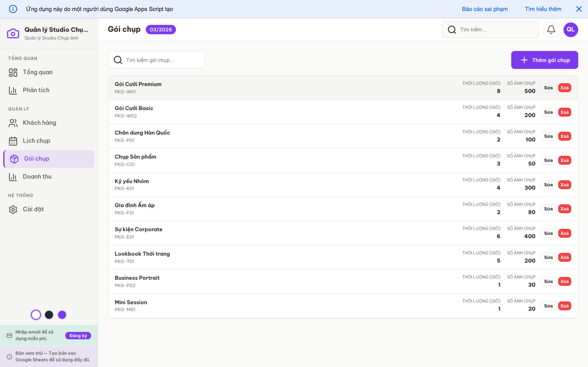Edit the Gói Cưới Premium package via Sửa

click(x=549, y=88)
